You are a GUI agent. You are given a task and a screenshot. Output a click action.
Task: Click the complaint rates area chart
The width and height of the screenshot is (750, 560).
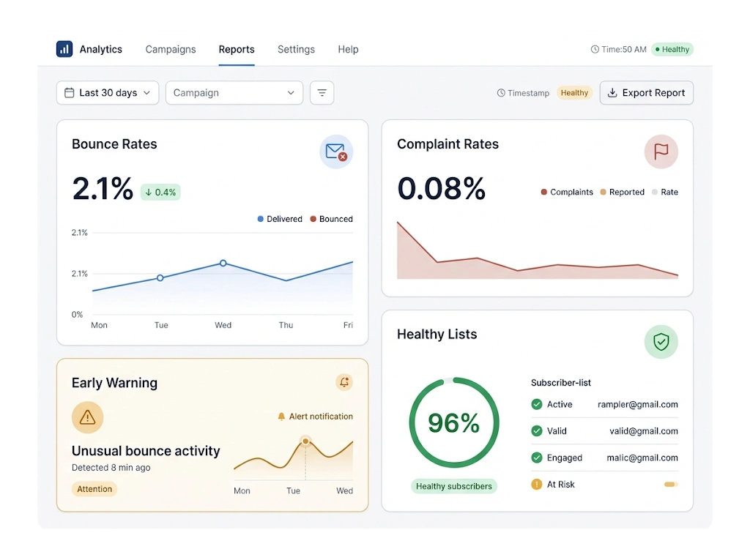tap(537, 250)
